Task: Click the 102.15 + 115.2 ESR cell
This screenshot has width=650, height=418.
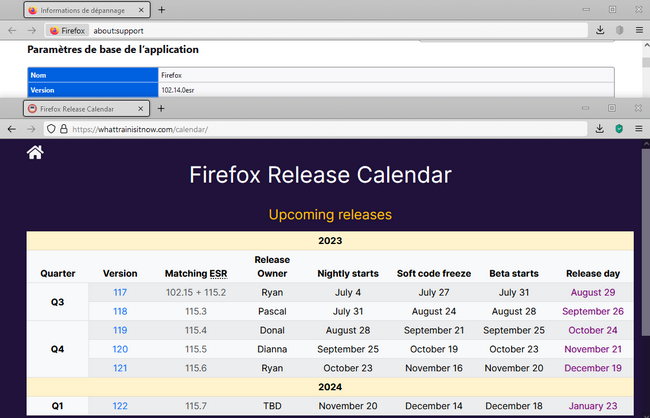Action: 196,292
